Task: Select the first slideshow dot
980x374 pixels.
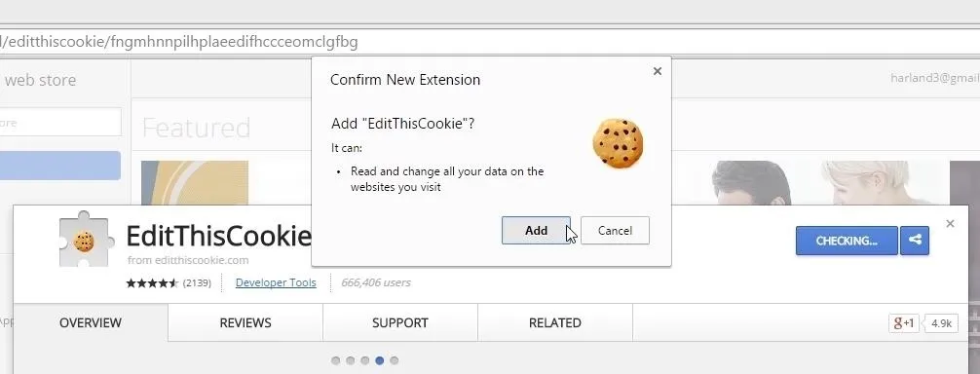Action: click(336, 360)
